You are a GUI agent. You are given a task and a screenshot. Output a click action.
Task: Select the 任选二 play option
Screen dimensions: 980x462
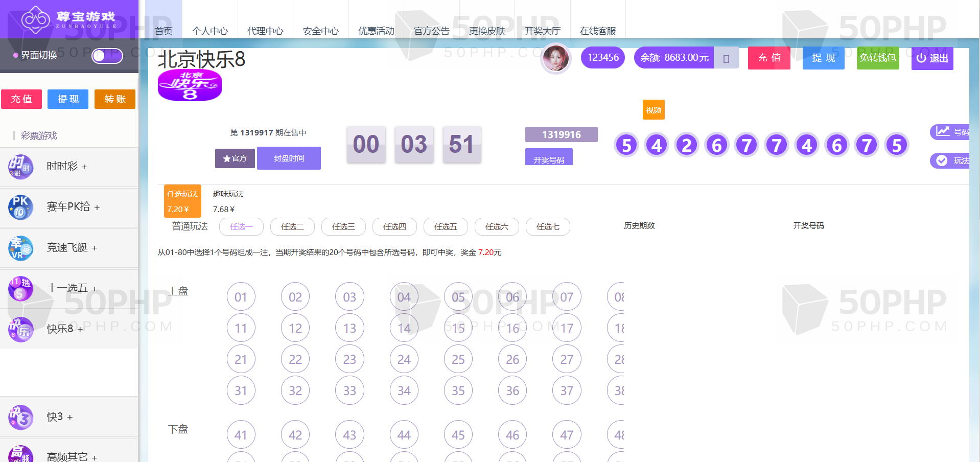pos(292,226)
